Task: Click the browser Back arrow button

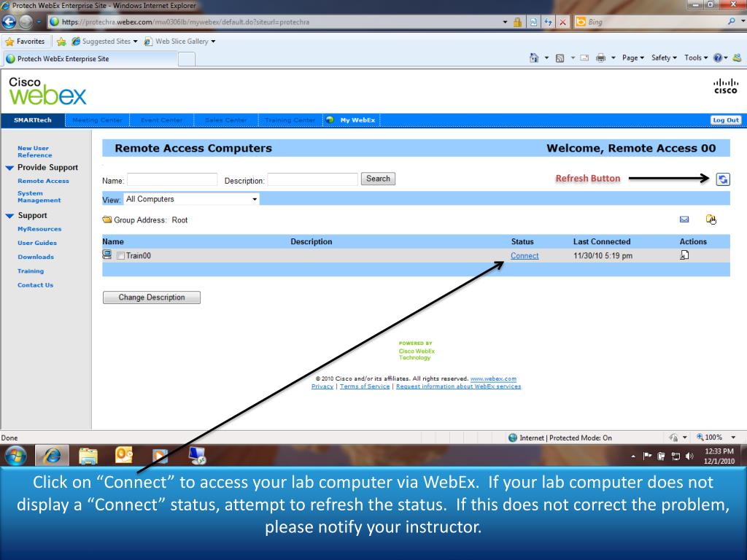Action: click(9, 21)
